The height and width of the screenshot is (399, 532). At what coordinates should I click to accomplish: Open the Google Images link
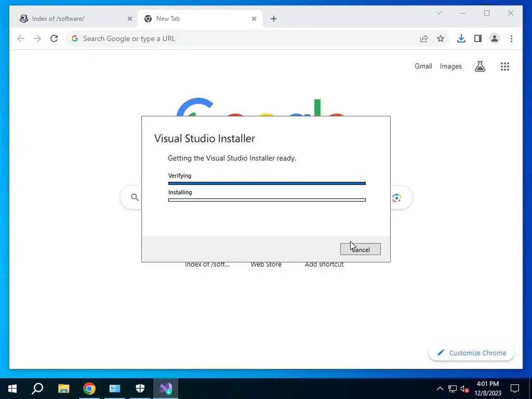point(450,66)
